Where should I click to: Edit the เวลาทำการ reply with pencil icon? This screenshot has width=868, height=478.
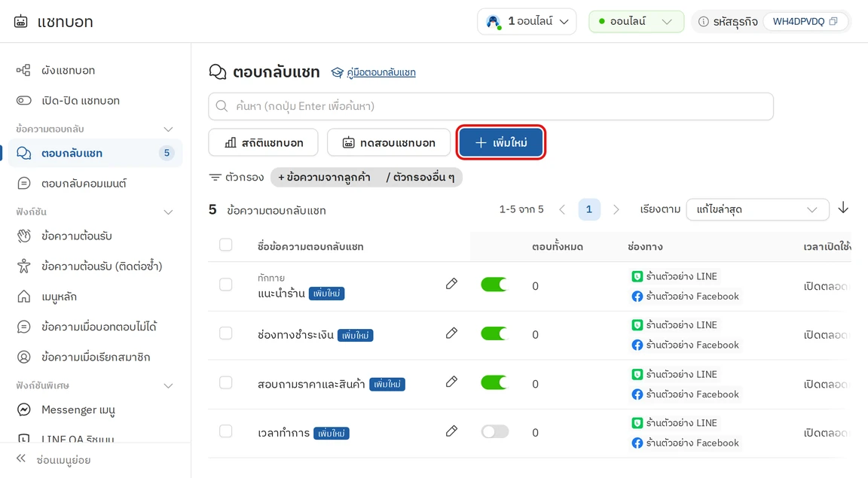click(x=452, y=431)
